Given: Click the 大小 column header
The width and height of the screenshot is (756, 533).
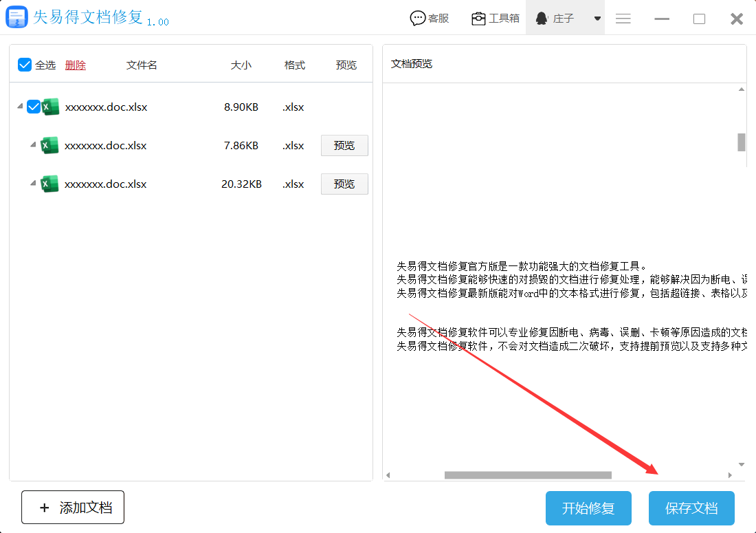Looking at the screenshot, I should [241, 65].
